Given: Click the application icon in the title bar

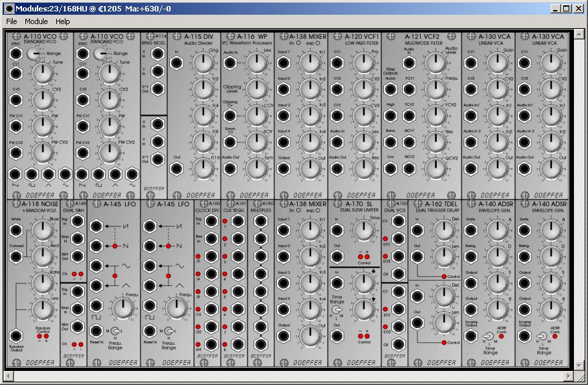Looking at the screenshot, I should pyautogui.click(x=9, y=8).
